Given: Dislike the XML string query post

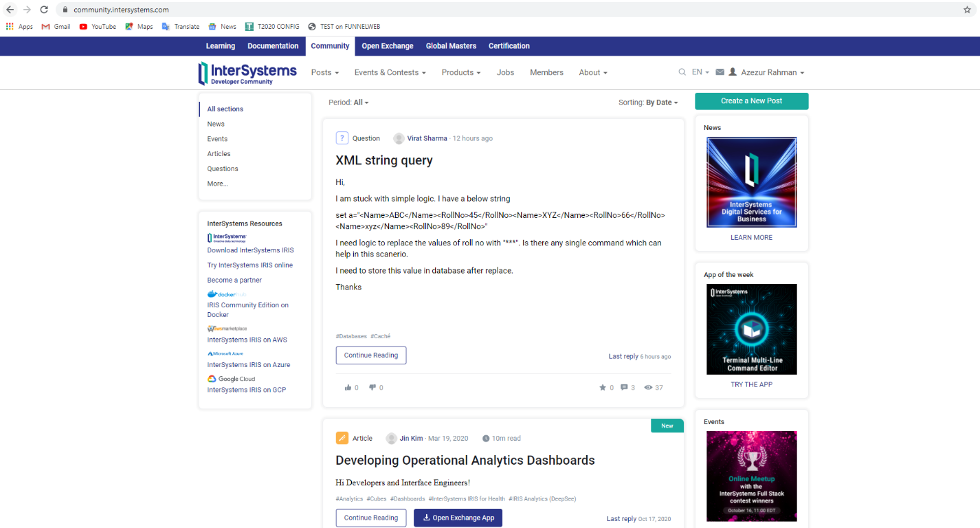Looking at the screenshot, I should point(372,388).
